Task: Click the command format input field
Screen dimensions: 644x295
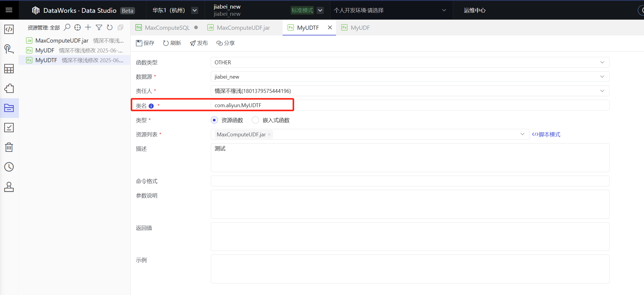Action: pyautogui.click(x=410, y=181)
